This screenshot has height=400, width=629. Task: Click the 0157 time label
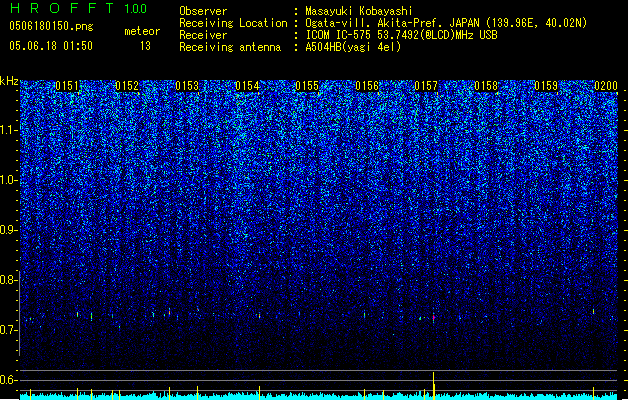pyautogui.click(x=426, y=86)
